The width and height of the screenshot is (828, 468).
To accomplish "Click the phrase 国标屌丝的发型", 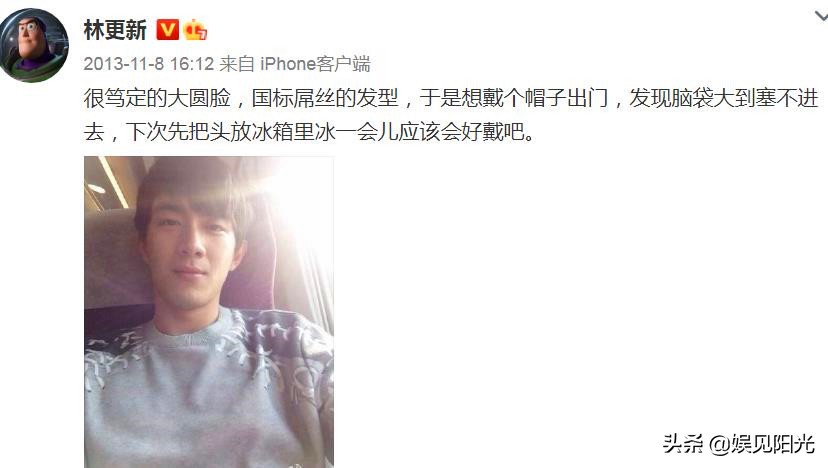I will [325, 98].
